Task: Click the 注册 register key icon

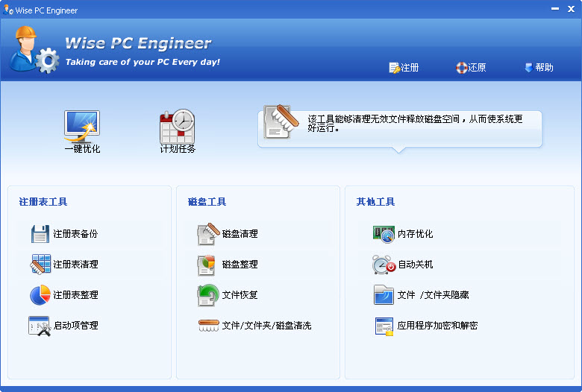Action: point(394,68)
